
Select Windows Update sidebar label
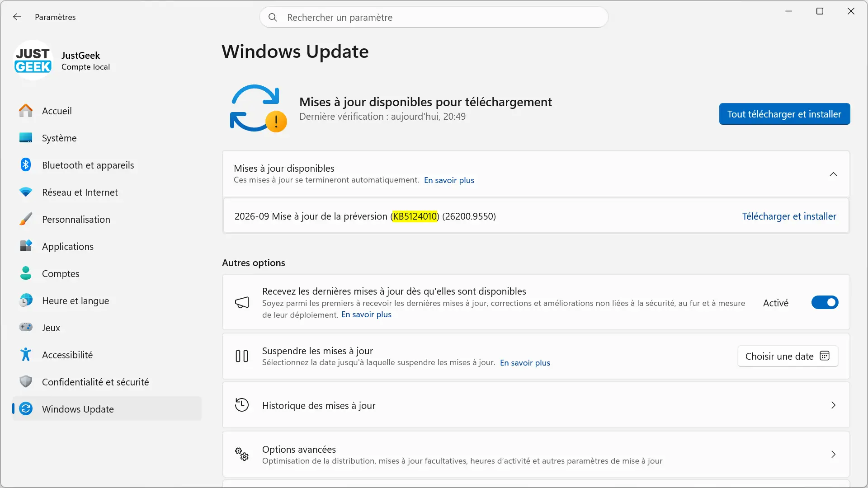[78, 409]
